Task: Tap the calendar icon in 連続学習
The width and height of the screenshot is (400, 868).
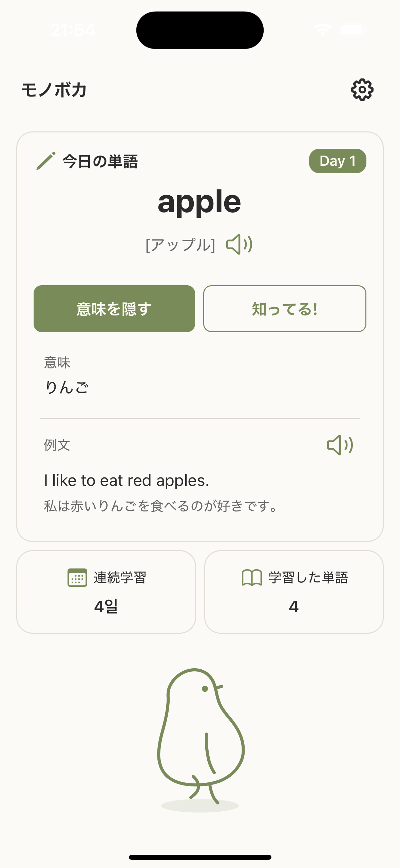Action: click(77, 578)
